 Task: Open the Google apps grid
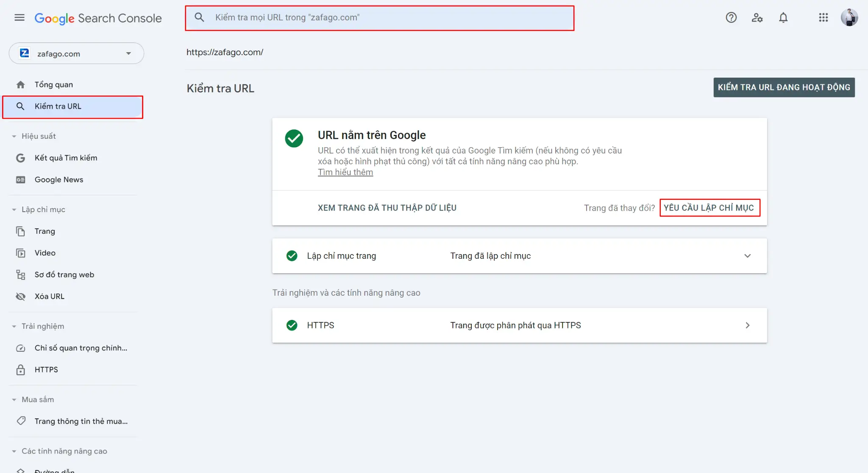pyautogui.click(x=823, y=17)
